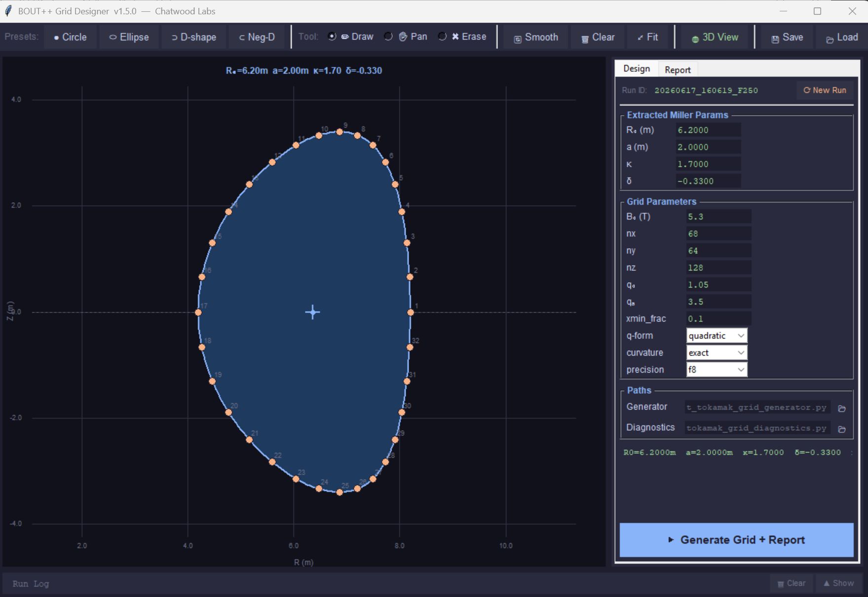This screenshot has width=868, height=597.
Task: Open the curvature dropdown
Action: click(717, 353)
